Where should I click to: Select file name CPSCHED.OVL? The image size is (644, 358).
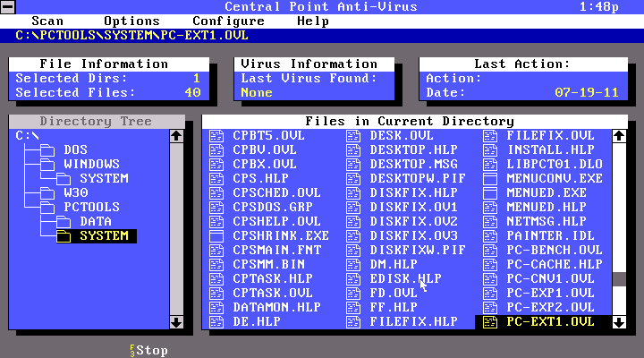coord(276,193)
